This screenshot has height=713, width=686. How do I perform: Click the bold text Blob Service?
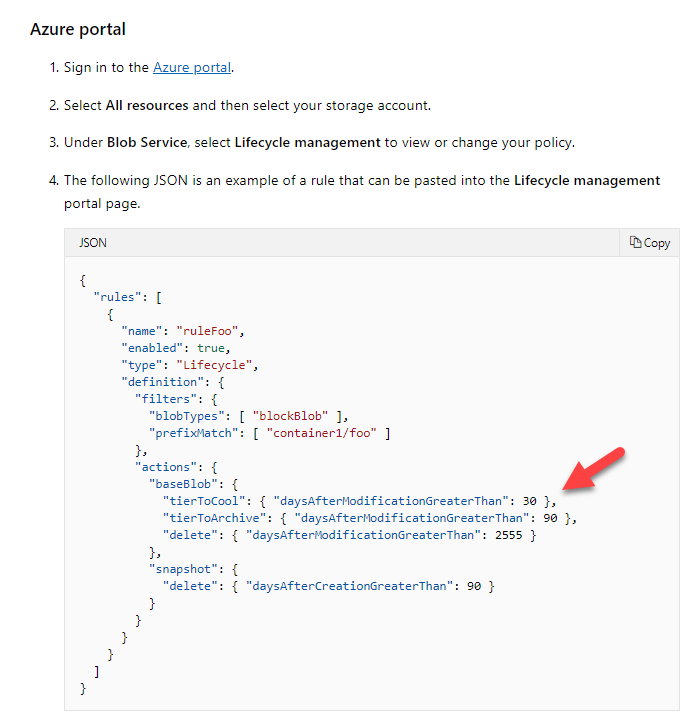pyautogui.click(x=147, y=142)
